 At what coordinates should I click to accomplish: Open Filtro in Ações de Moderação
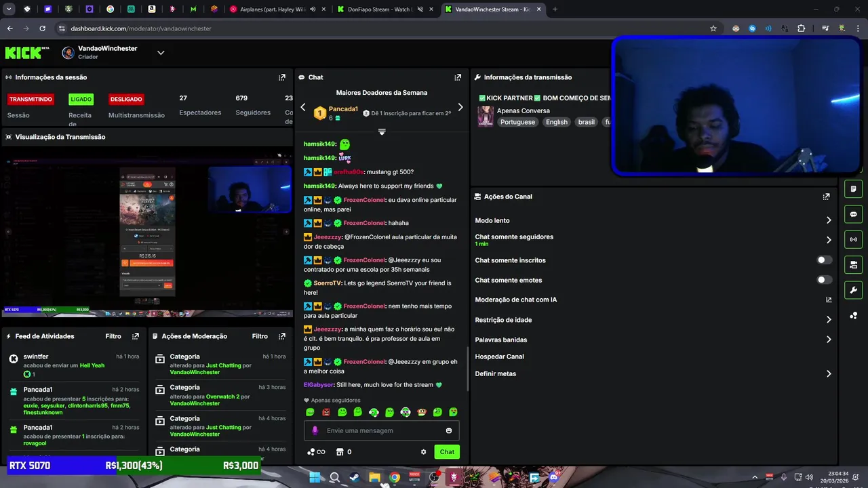coord(260,336)
